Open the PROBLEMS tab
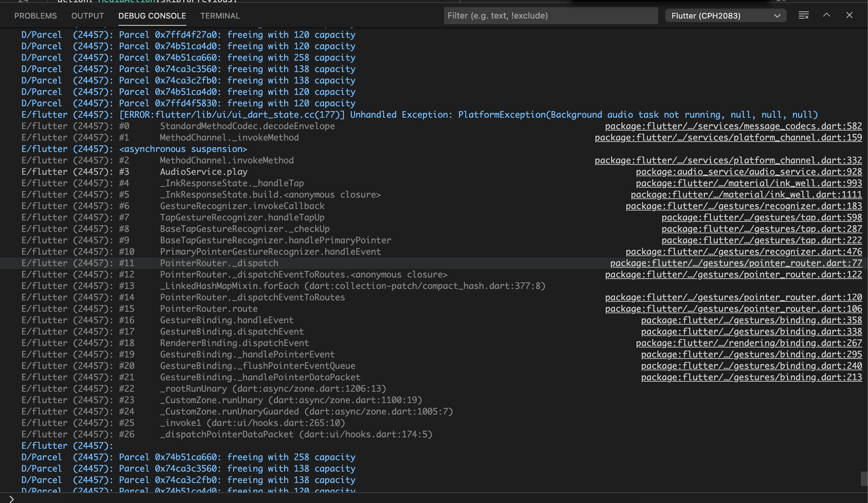This screenshot has height=503, width=868. (x=35, y=16)
